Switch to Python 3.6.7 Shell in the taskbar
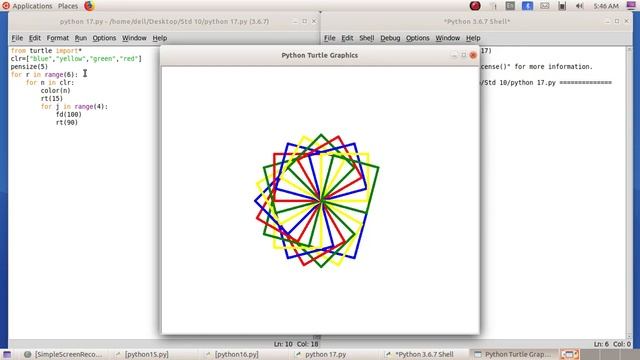 (420, 354)
